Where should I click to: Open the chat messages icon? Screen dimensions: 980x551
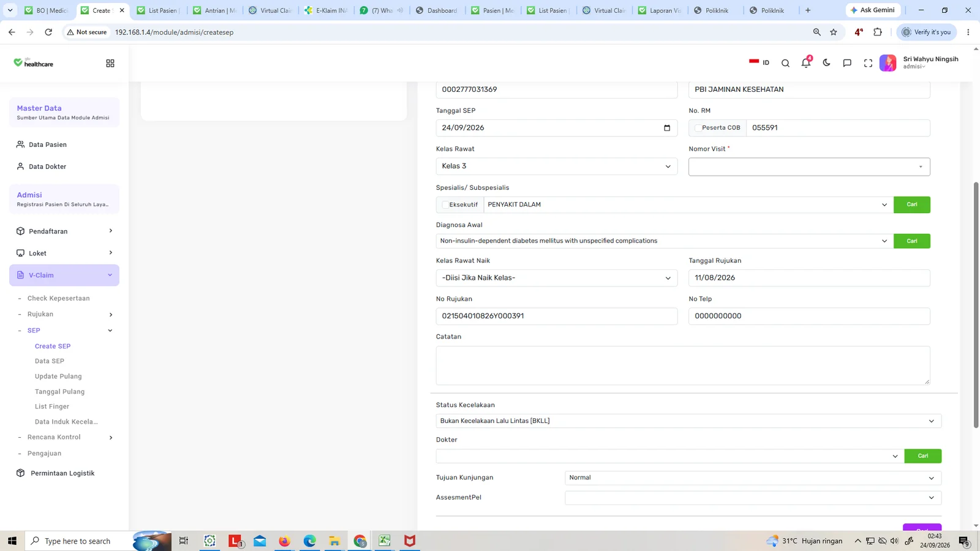click(x=847, y=62)
